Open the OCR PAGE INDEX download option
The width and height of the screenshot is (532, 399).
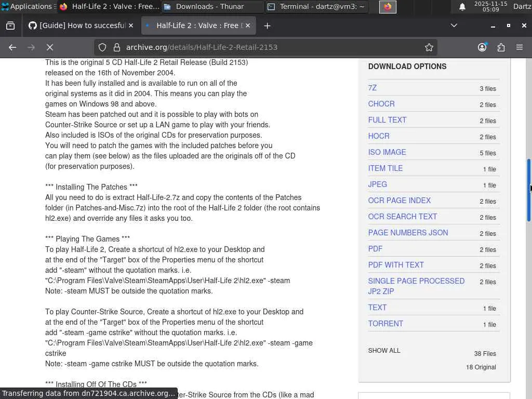400,201
